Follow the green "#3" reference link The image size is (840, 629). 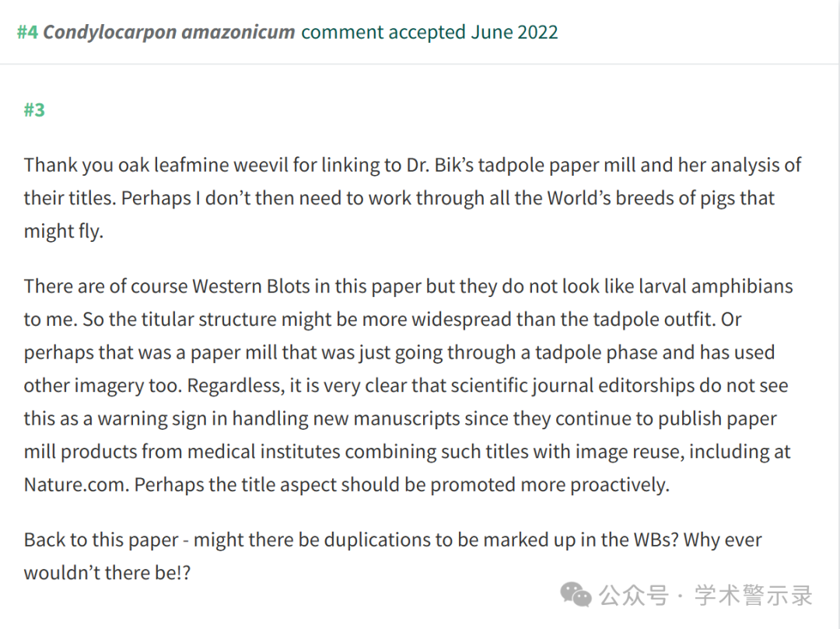point(34,110)
